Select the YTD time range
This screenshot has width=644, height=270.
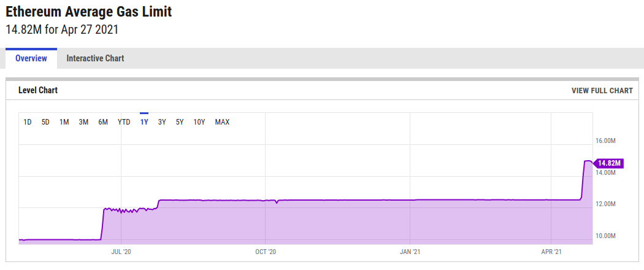coord(124,122)
